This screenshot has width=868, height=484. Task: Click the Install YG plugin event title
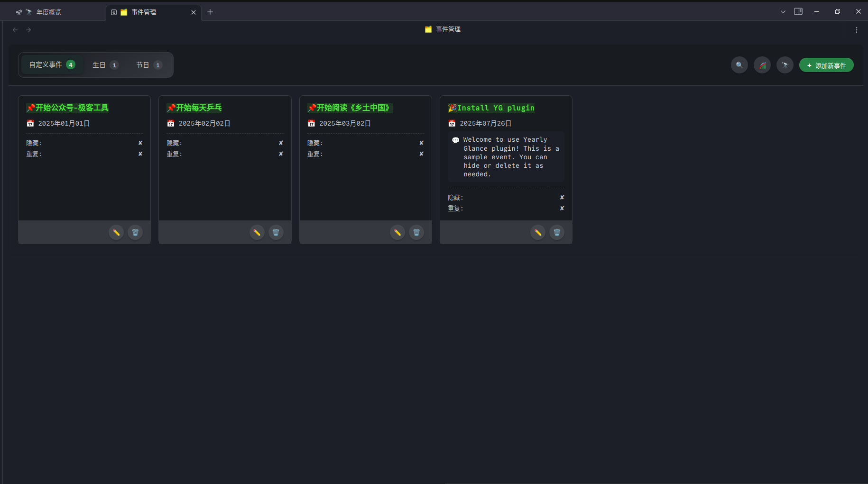click(x=495, y=108)
